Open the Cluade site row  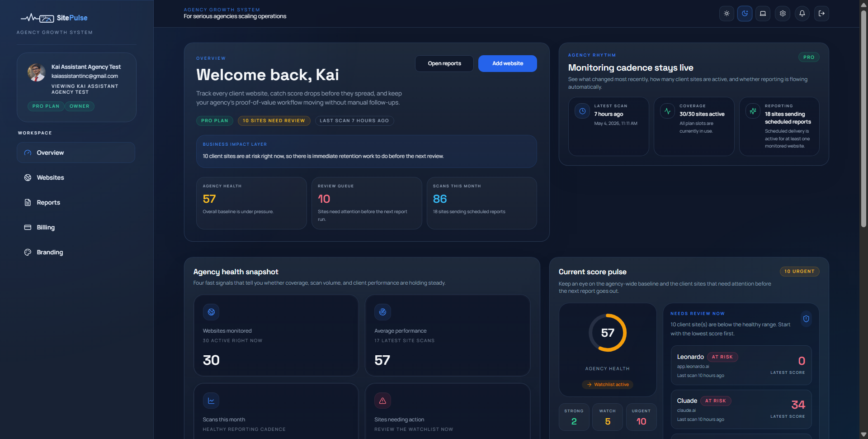click(x=741, y=409)
